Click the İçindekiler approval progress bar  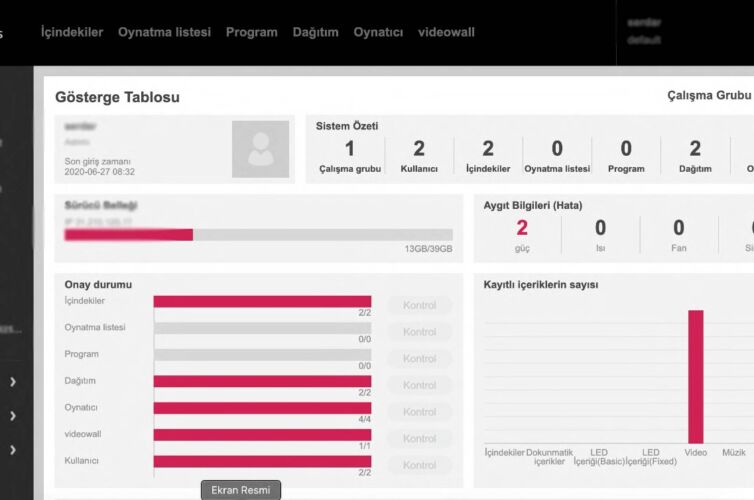coord(263,301)
